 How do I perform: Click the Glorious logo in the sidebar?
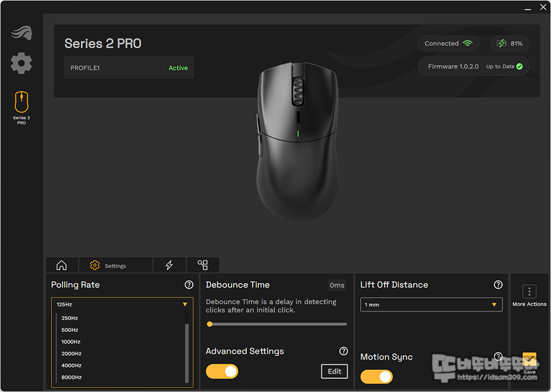pyautogui.click(x=22, y=34)
